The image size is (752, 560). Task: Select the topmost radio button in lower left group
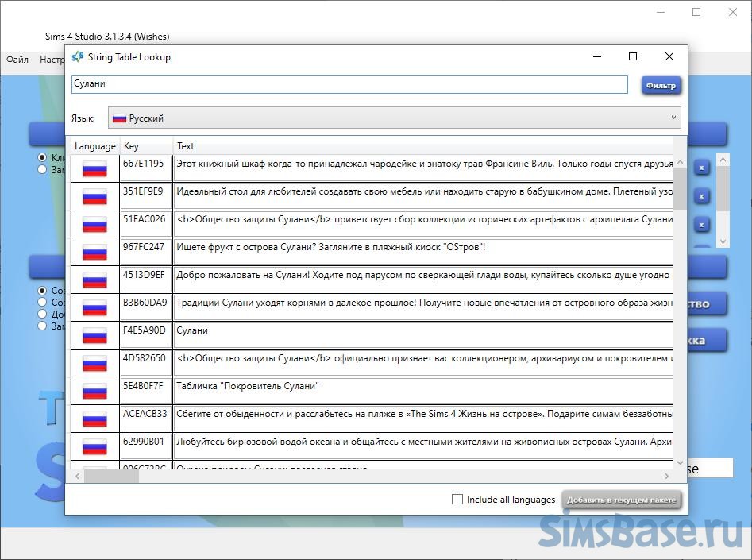pos(43,291)
